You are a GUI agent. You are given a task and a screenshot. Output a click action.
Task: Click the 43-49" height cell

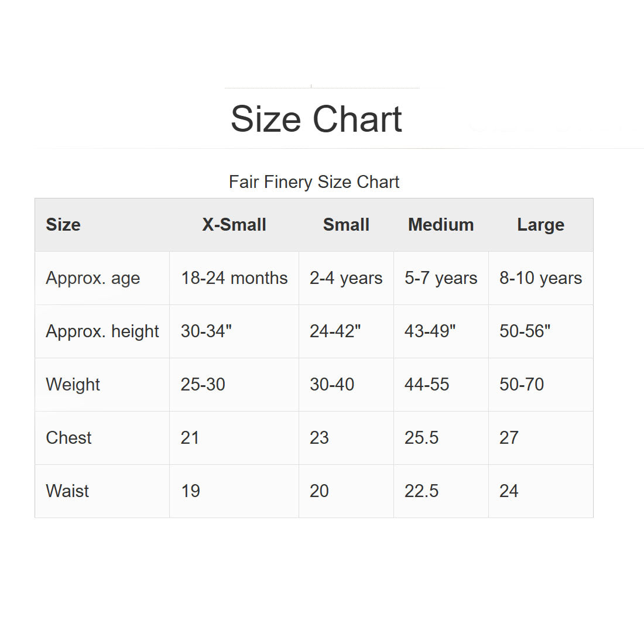(430, 331)
